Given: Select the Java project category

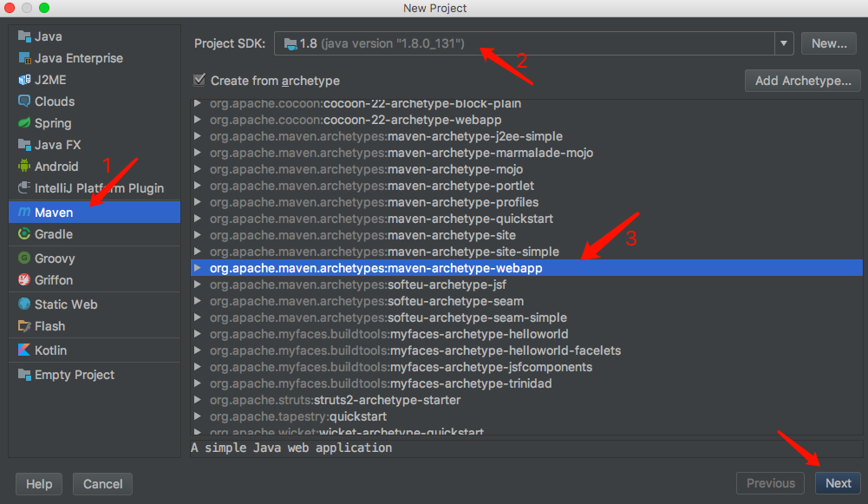Looking at the screenshot, I should (95, 36).
